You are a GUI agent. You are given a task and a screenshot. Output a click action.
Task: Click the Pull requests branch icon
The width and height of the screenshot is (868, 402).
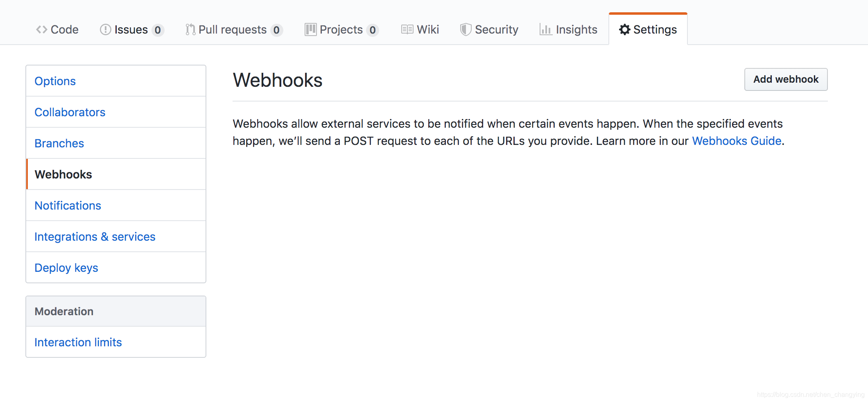click(x=190, y=29)
